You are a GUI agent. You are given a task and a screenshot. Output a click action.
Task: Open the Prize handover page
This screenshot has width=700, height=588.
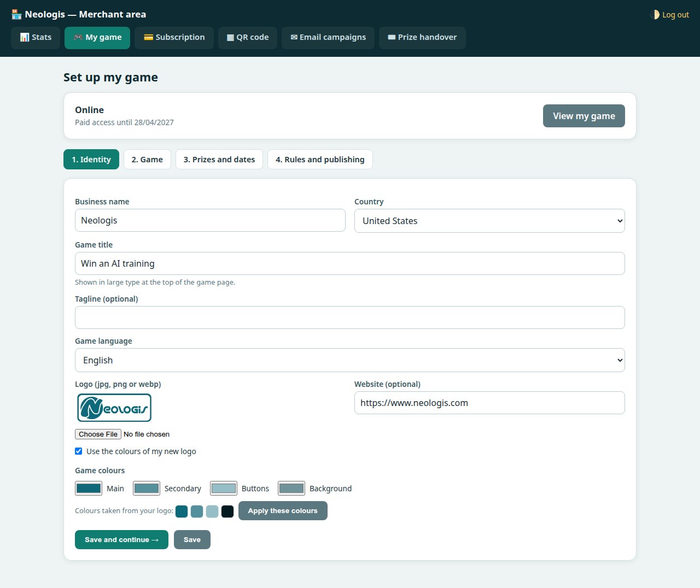coord(422,38)
